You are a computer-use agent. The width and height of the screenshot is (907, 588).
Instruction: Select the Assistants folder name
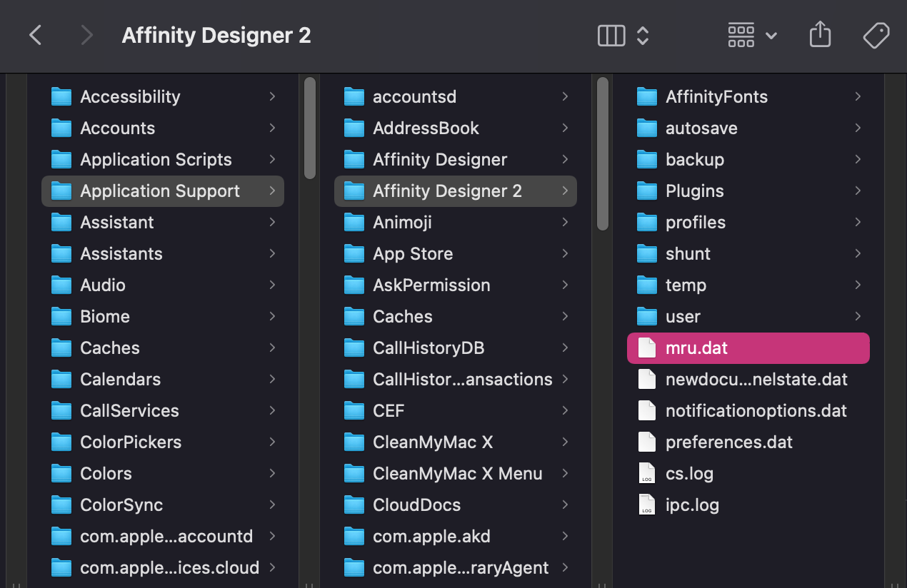[121, 253]
